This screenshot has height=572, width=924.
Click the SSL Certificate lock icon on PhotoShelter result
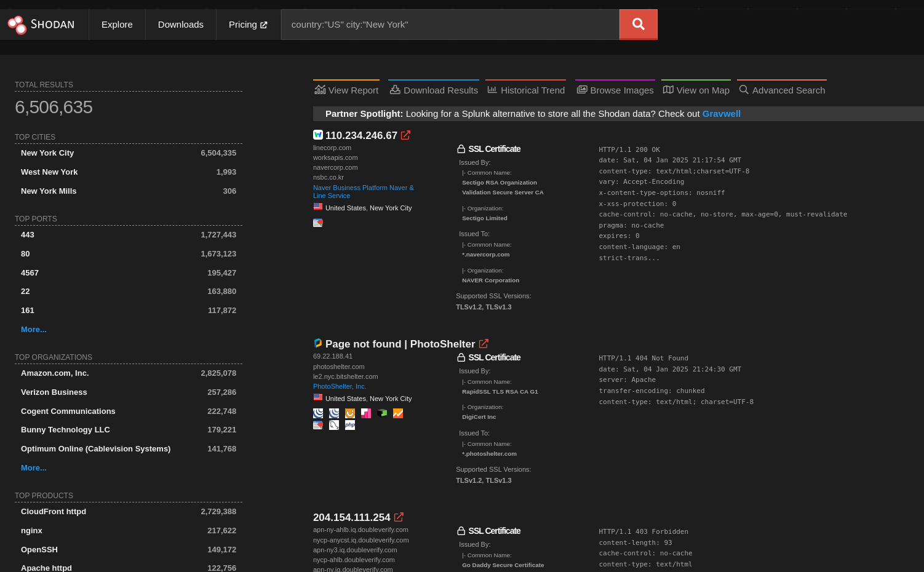461,357
